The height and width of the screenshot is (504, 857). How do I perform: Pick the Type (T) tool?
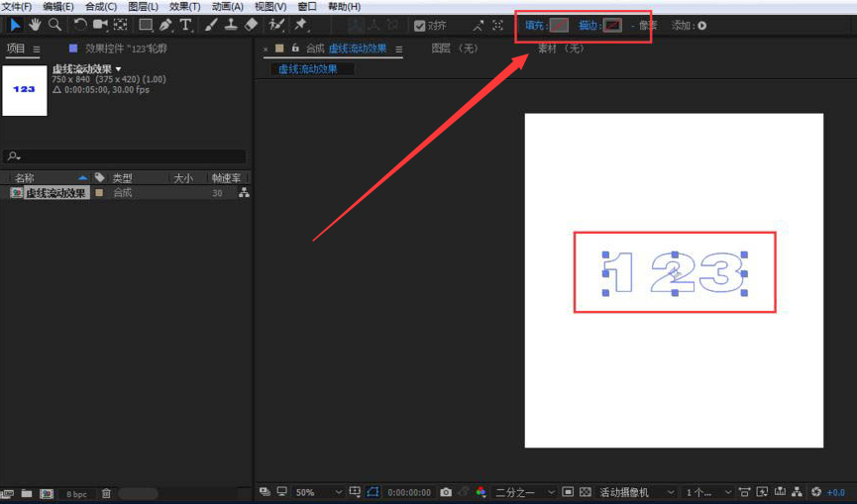[x=185, y=25]
